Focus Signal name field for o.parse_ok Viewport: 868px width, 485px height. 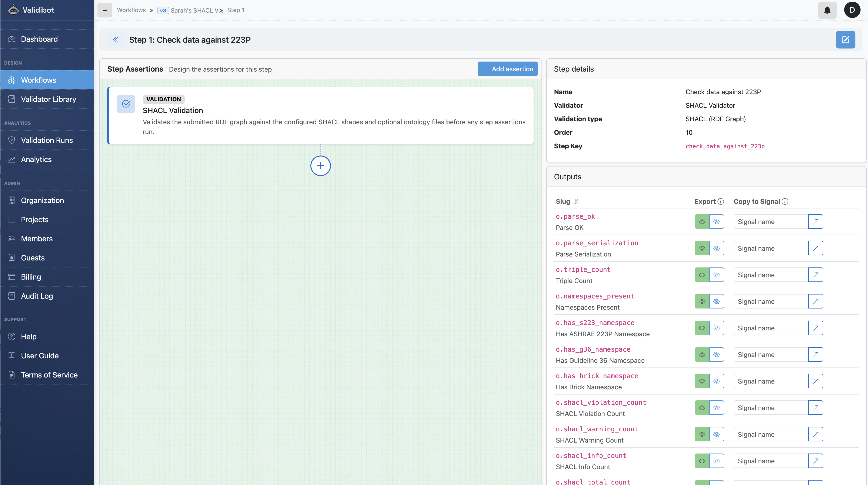(771, 222)
